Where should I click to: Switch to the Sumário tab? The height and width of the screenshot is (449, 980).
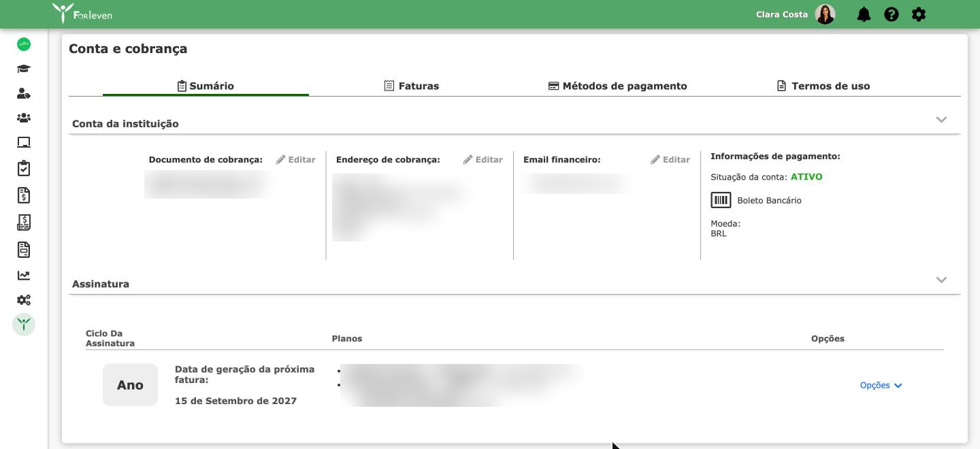pyautogui.click(x=206, y=86)
